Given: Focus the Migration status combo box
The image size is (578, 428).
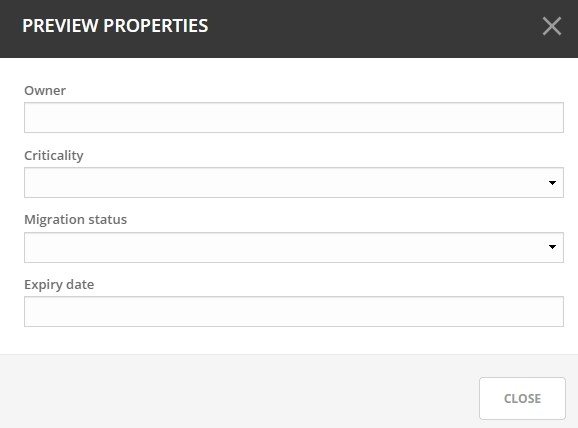Looking at the screenshot, I should [x=294, y=247].
